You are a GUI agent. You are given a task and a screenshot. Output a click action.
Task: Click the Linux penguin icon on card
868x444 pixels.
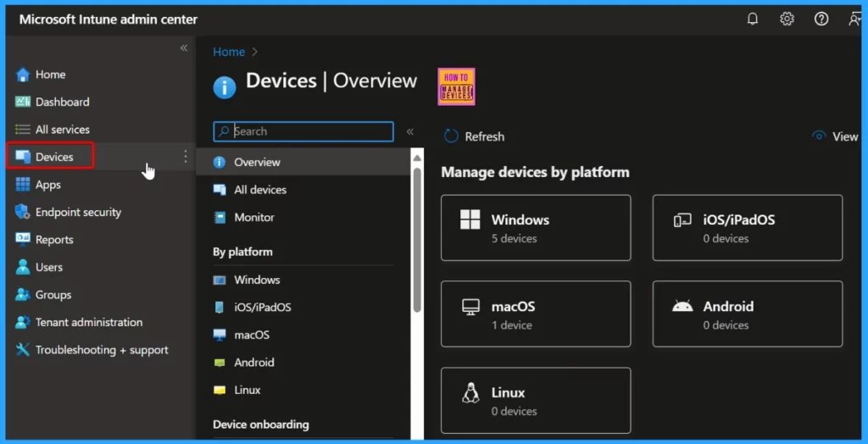click(x=470, y=392)
